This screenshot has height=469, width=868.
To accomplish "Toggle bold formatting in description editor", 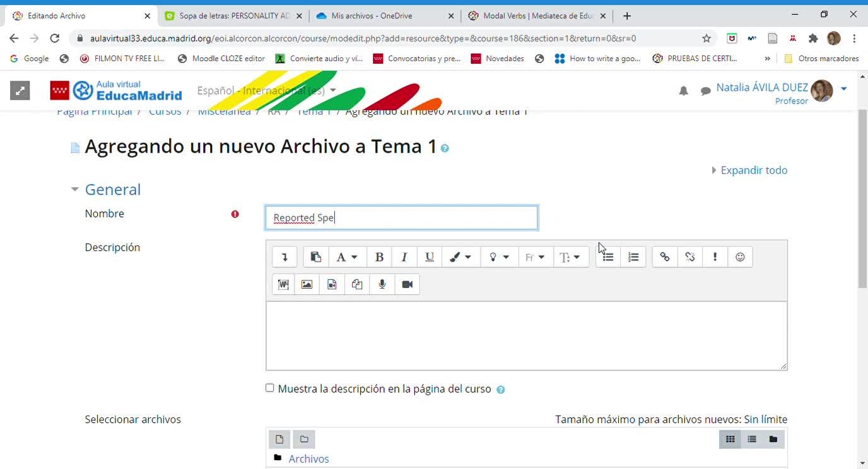I will click(379, 257).
